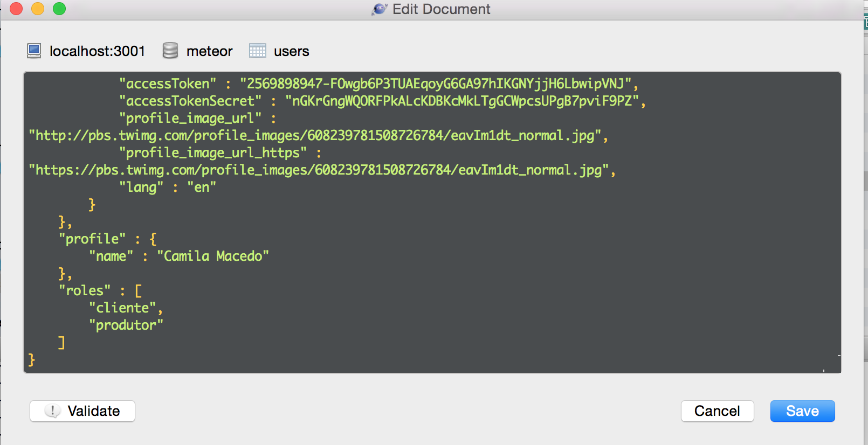Click the "profile_image_url_https" key
This screenshot has height=445, width=868.
coord(213,153)
